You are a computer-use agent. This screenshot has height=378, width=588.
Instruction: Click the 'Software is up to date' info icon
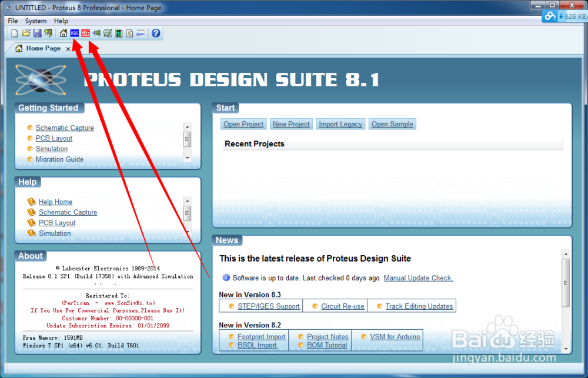click(226, 277)
